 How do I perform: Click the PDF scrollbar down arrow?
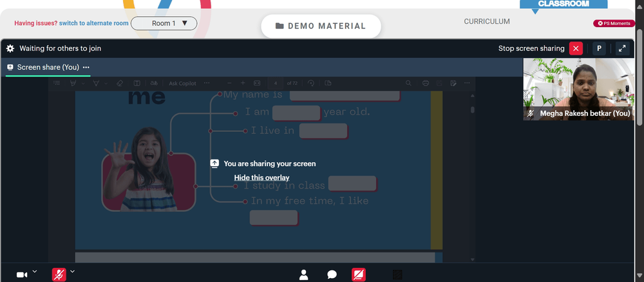[472, 259]
